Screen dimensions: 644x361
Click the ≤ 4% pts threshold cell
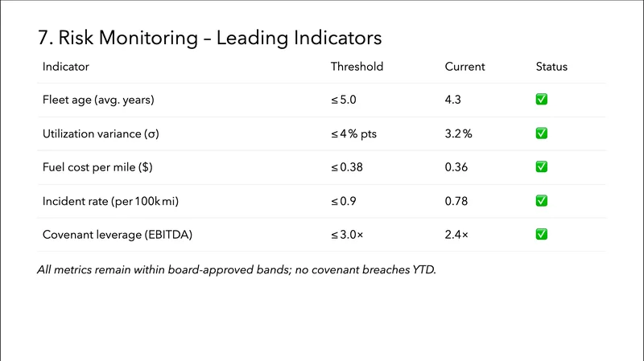pyautogui.click(x=353, y=134)
